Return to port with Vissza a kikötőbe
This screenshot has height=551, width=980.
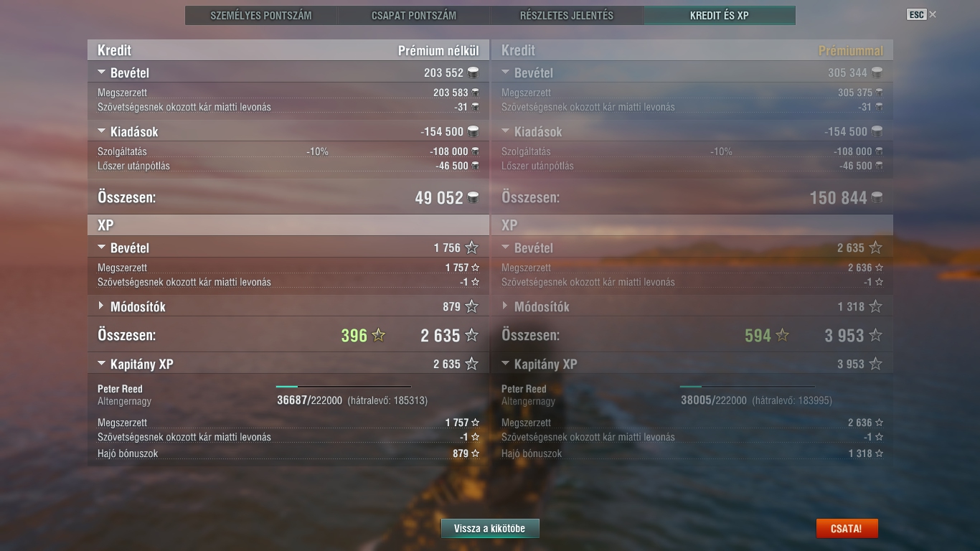(490, 529)
